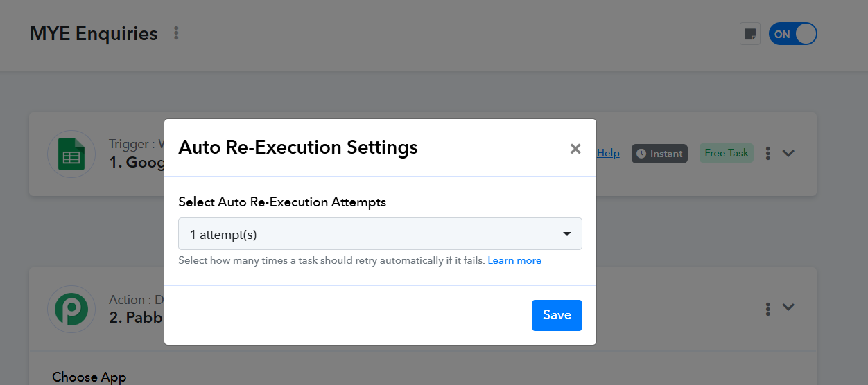This screenshot has width=868, height=385.
Task: Click the Instant badge with clock icon
Action: [659, 154]
